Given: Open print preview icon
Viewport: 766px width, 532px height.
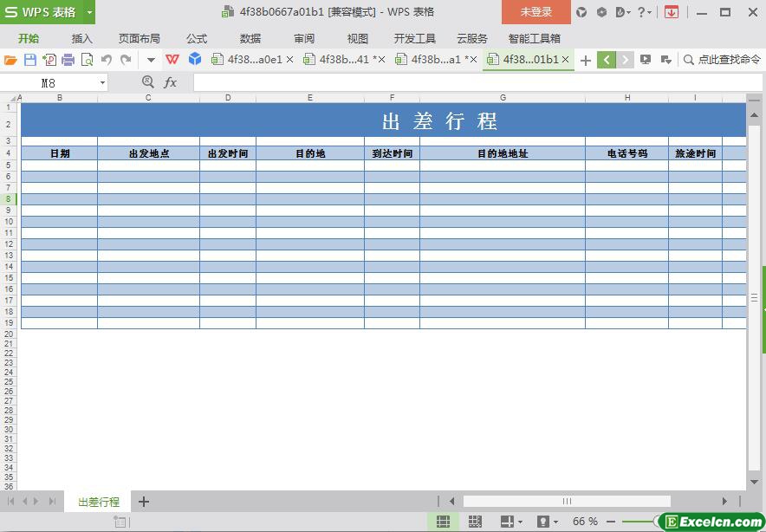Looking at the screenshot, I should (87, 60).
